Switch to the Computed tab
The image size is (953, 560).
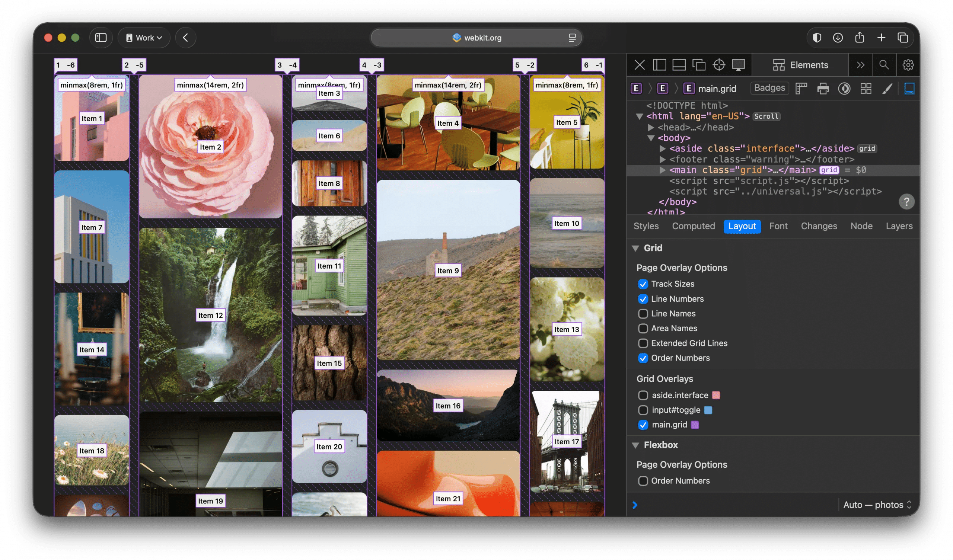point(693,226)
